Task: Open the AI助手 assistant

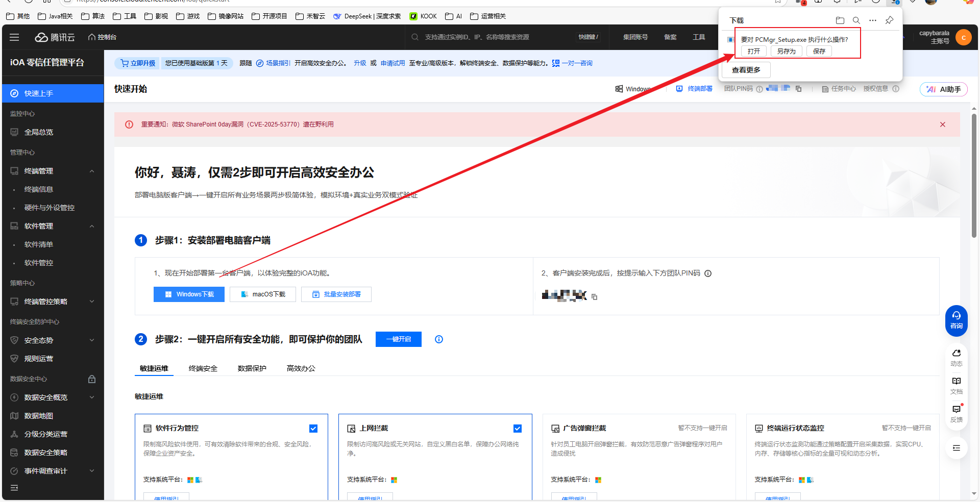Action: click(x=944, y=89)
